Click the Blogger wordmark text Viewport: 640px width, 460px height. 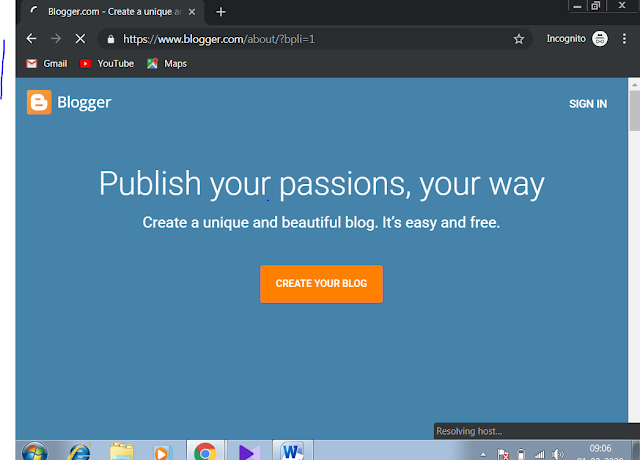pos(84,102)
